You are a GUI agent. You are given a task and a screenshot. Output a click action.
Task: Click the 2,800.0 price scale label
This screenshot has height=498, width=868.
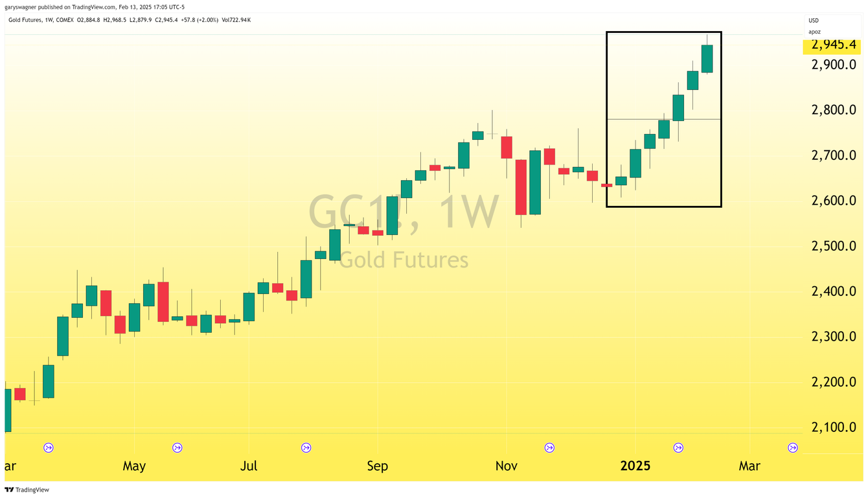click(x=834, y=110)
